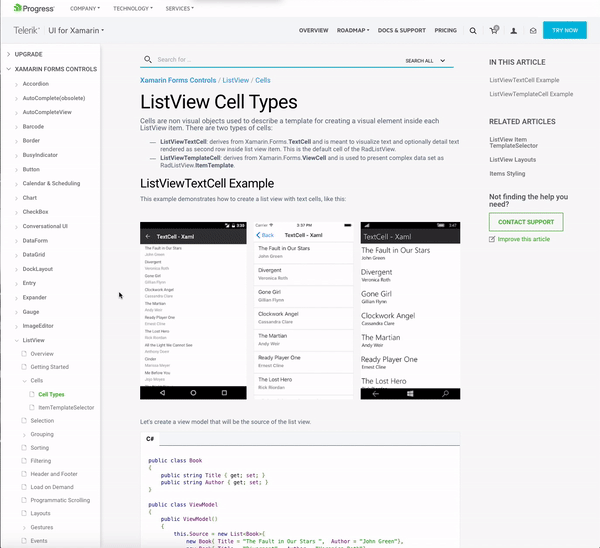Click the ItemTemplateSelector page icon in sidebar
The height and width of the screenshot is (548, 600).
tap(33, 408)
